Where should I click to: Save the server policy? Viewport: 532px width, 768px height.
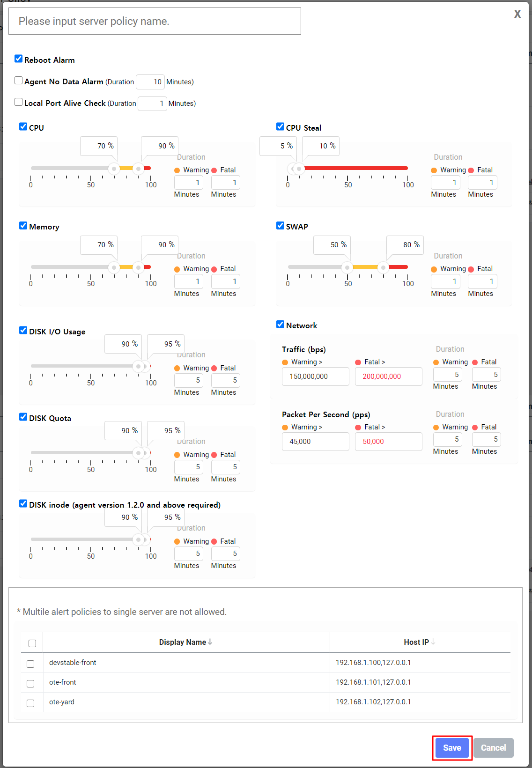pyautogui.click(x=452, y=748)
